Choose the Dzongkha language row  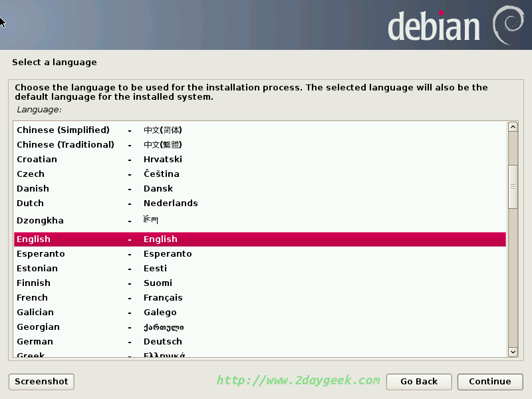[259, 220]
